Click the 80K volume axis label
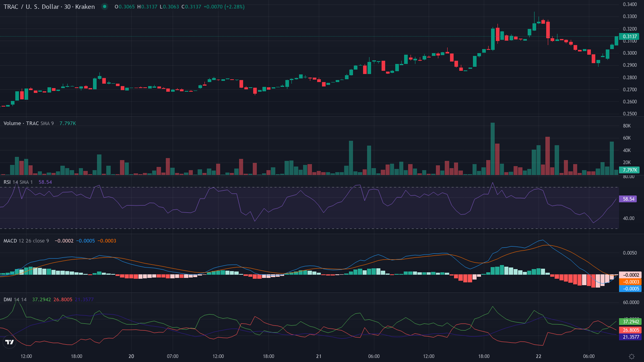The image size is (644, 362). 626,126
